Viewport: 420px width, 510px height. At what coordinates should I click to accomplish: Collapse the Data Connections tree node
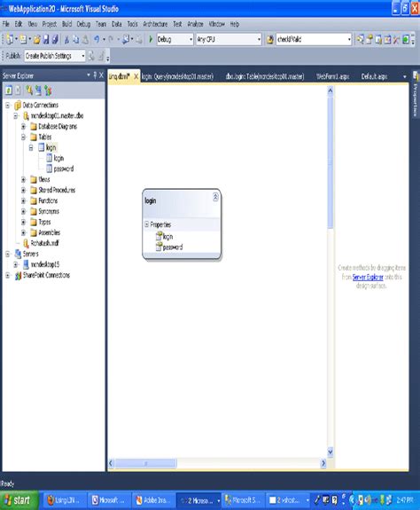coord(7,105)
